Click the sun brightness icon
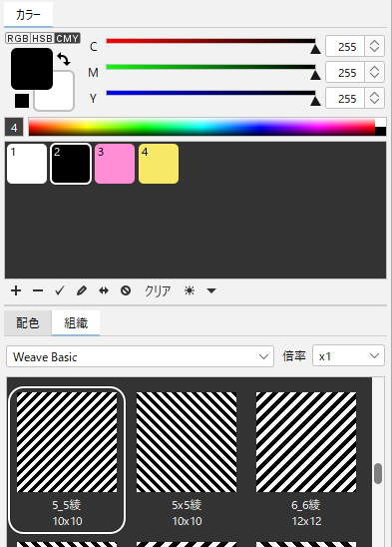The width and height of the screenshot is (392, 547). (x=190, y=290)
